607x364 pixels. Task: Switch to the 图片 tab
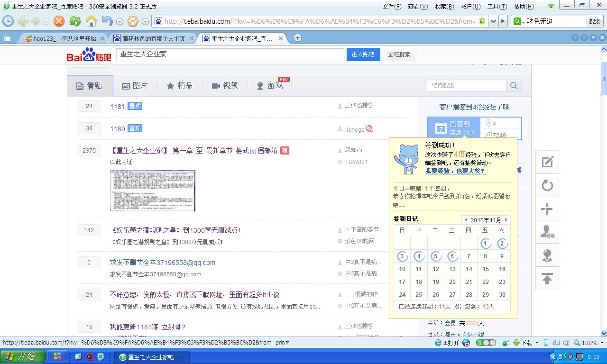pos(135,85)
